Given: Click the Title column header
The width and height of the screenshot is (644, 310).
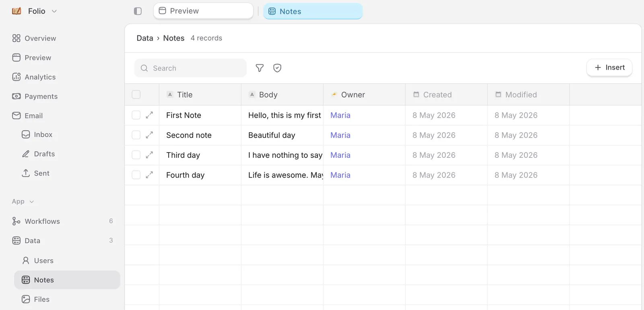Looking at the screenshot, I should 200,95.
